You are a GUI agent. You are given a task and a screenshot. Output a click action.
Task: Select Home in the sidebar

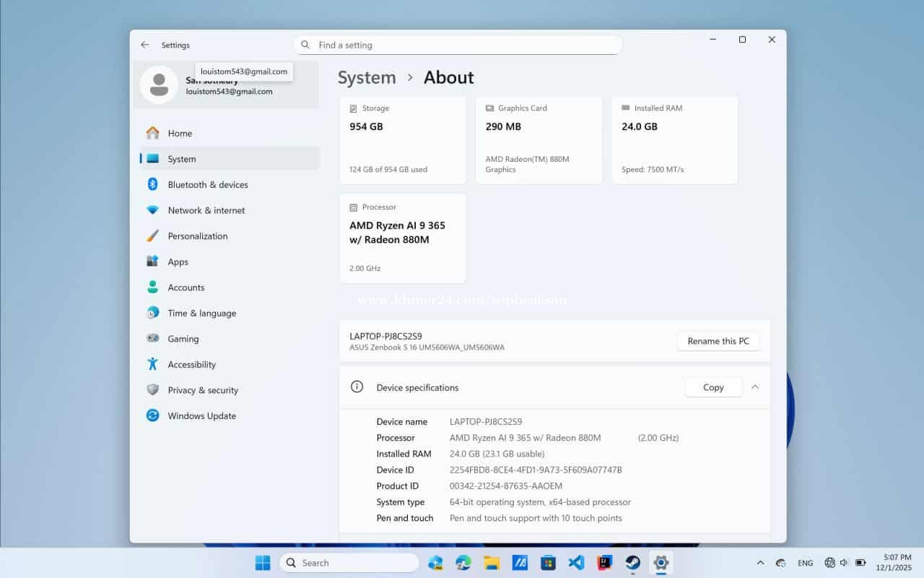[x=180, y=134]
